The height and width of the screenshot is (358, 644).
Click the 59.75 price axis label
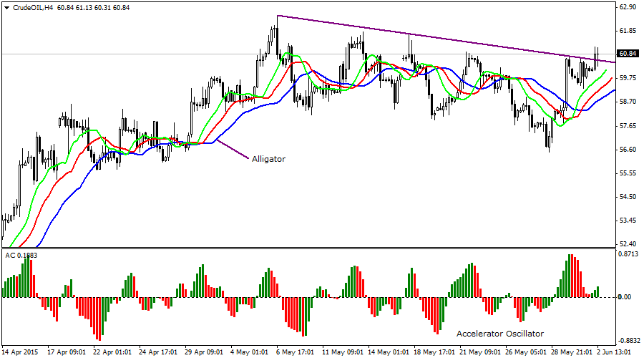point(628,78)
